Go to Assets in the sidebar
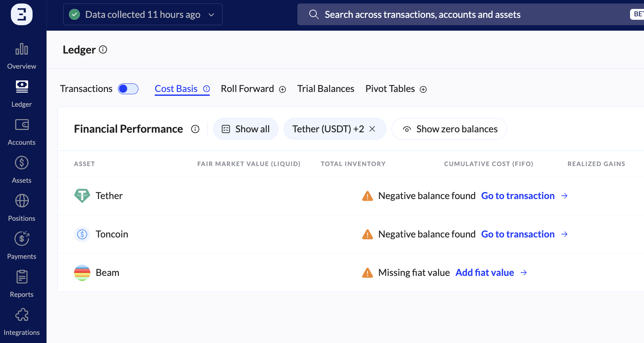The image size is (644, 343). pyautogui.click(x=22, y=170)
